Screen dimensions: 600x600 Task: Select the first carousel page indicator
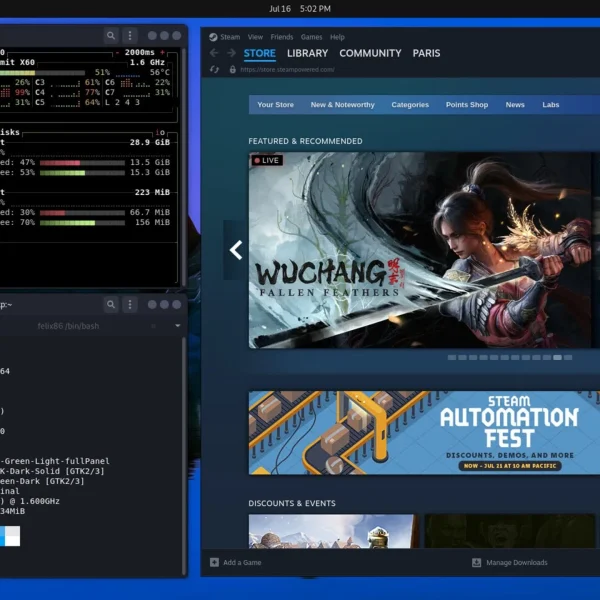(452, 357)
